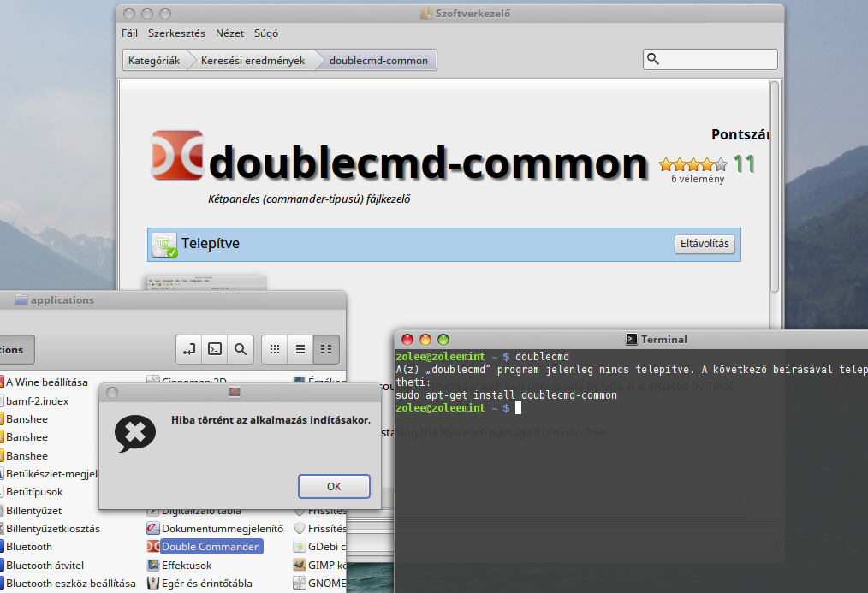Click the 6 vélemény review count

(698, 179)
